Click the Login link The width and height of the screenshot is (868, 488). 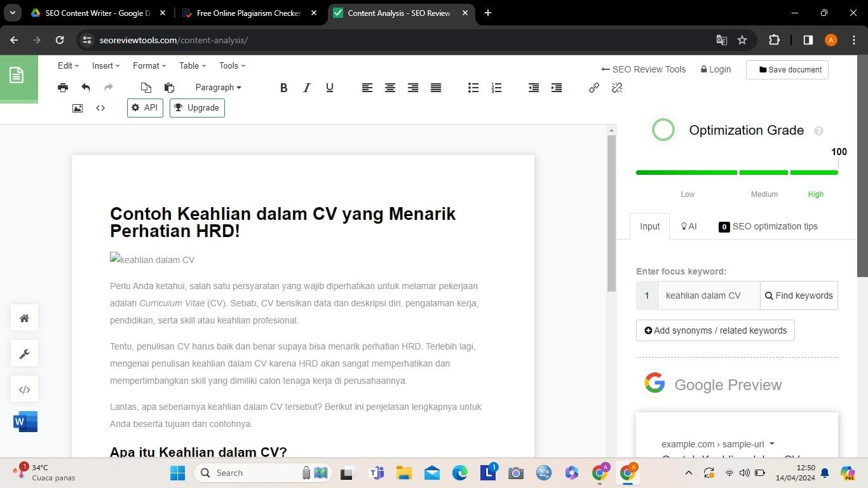[x=715, y=70]
